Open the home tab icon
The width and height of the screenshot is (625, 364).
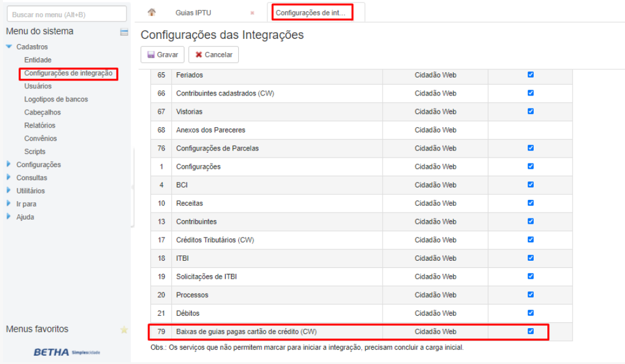pos(152,13)
